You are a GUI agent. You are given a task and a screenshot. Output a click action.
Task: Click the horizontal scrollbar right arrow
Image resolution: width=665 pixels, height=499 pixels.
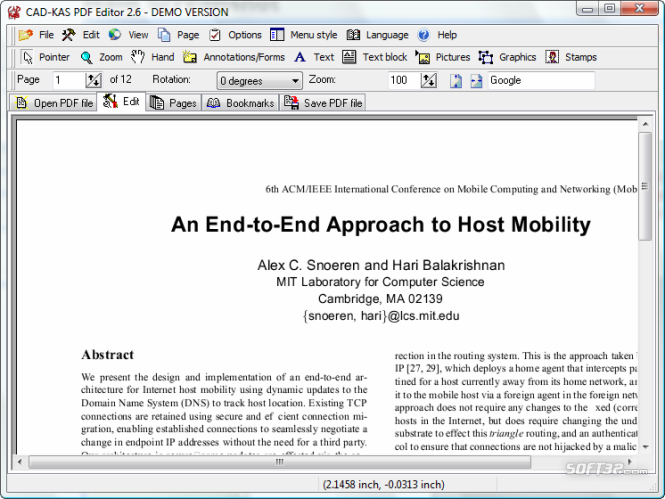629,462
